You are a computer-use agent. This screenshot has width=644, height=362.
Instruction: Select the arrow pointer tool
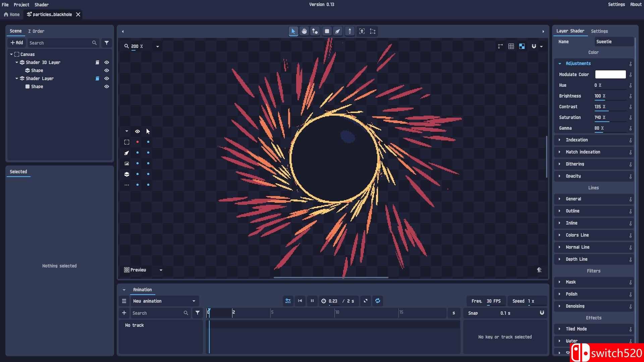293,31
